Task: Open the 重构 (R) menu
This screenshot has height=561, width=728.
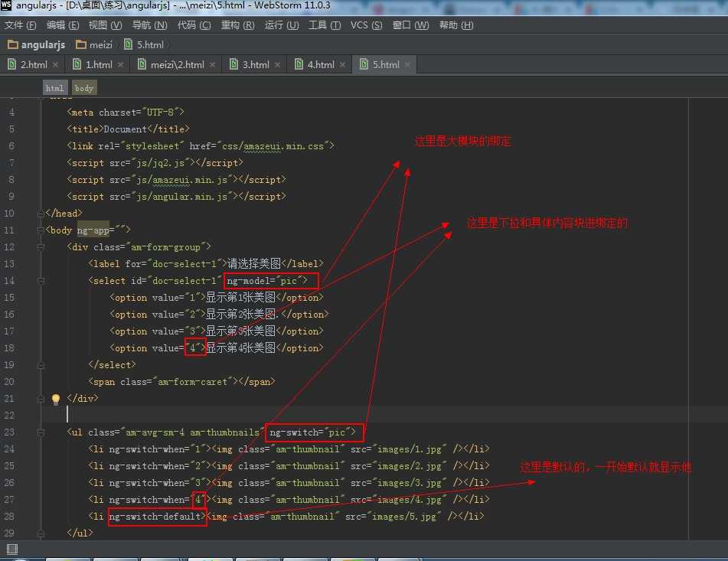Action: [238, 25]
